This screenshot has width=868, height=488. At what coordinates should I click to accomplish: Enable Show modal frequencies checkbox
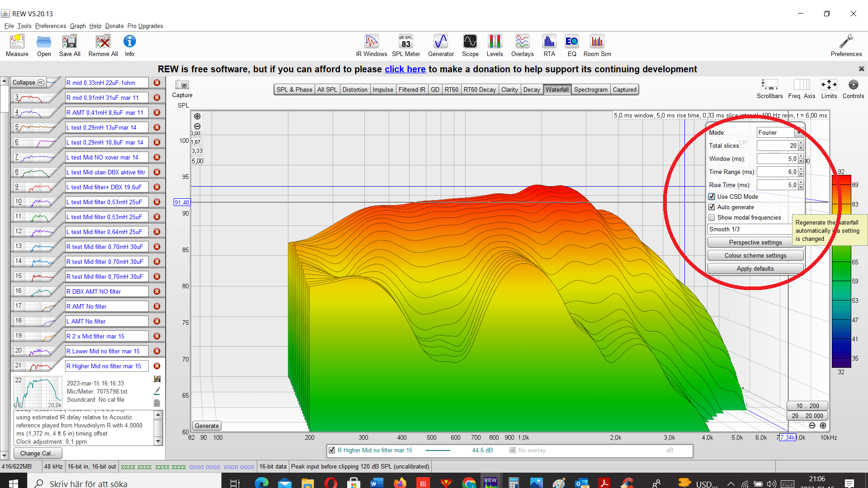coord(712,217)
